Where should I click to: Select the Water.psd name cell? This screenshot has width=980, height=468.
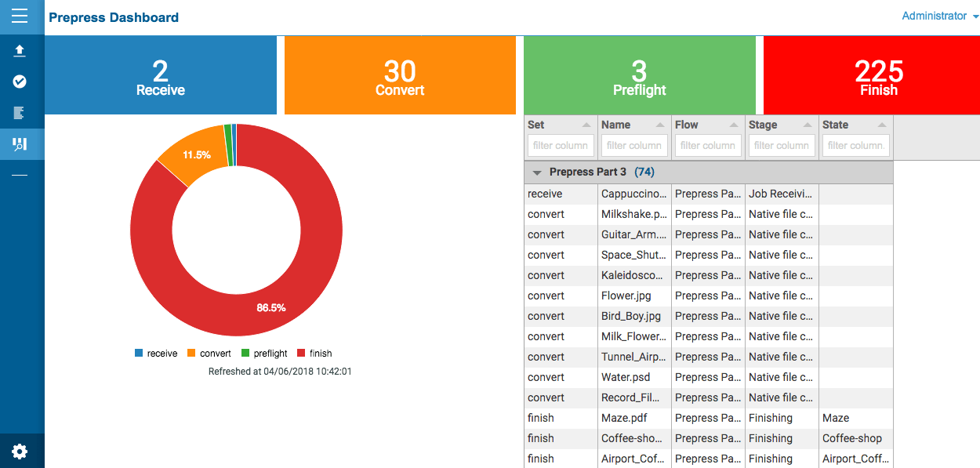click(x=634, y=377)
